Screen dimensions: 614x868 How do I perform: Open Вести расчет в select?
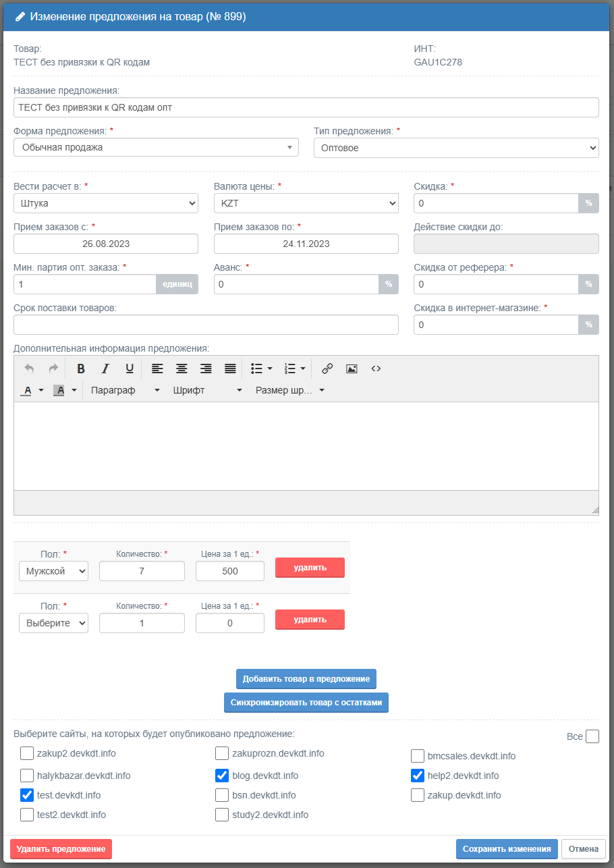point(106,203)
